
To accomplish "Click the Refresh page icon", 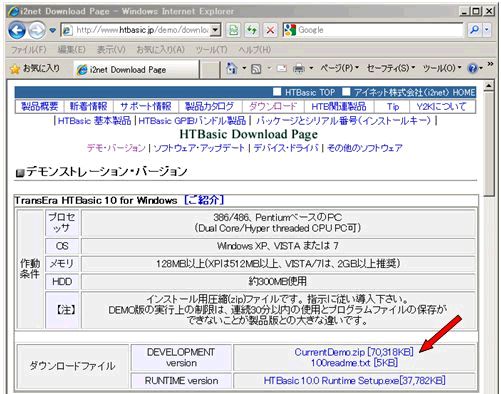I will [252, 30].
